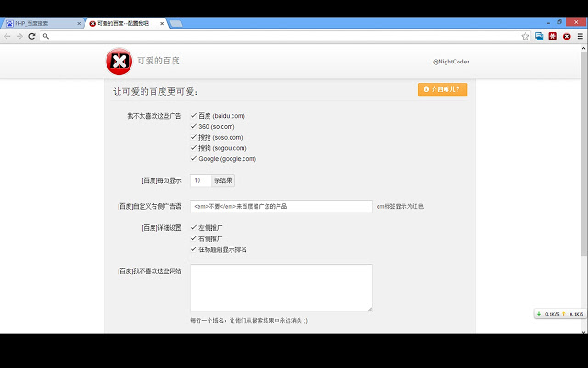Click the green download speed indicator
The height and width of the screenshot is (368, 588).
pos(548,314)
